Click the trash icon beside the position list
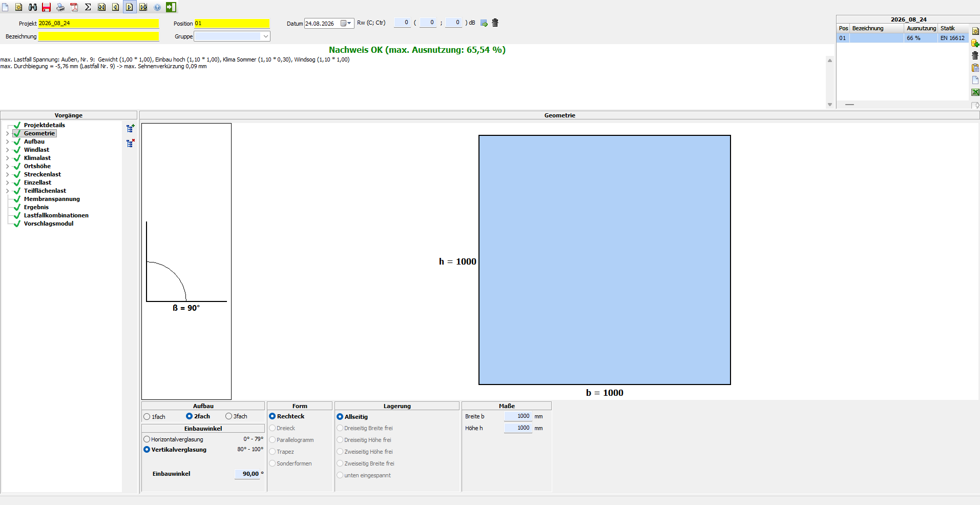This screenshot has height=505, width=980. (x=975, y=55)
